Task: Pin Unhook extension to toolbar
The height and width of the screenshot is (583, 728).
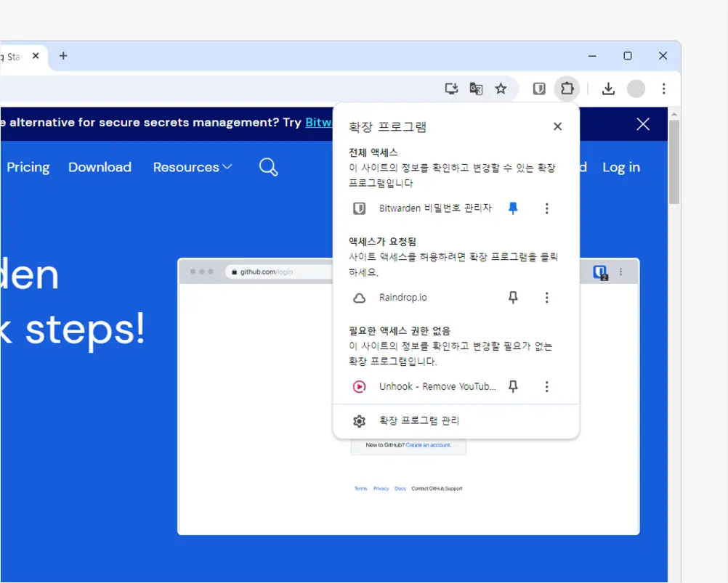Action: (x=513, y=386)
